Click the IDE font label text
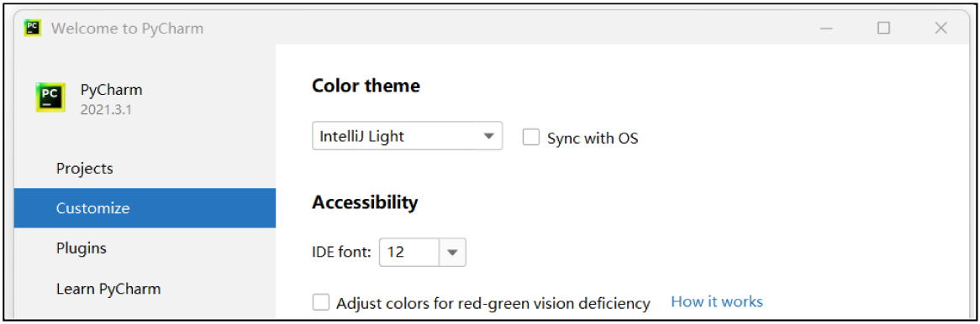This screenshot has height=324, width=980. click(341, 253)
